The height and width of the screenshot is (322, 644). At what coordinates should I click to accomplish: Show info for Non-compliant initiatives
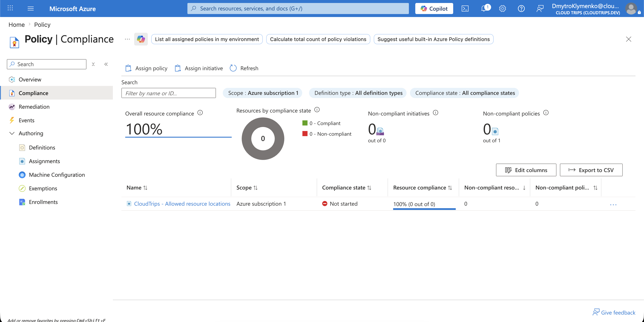(x=436, y=113)
